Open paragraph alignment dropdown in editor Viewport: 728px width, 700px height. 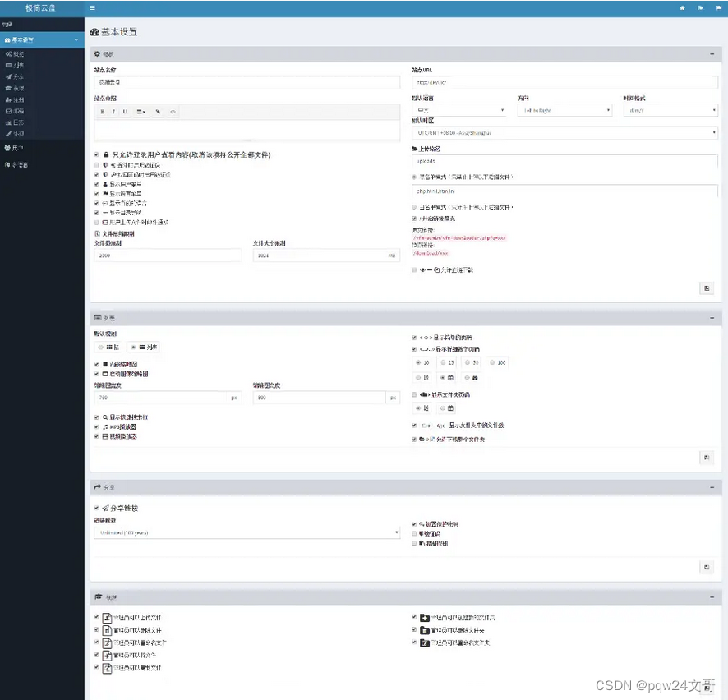click(141, 112)
